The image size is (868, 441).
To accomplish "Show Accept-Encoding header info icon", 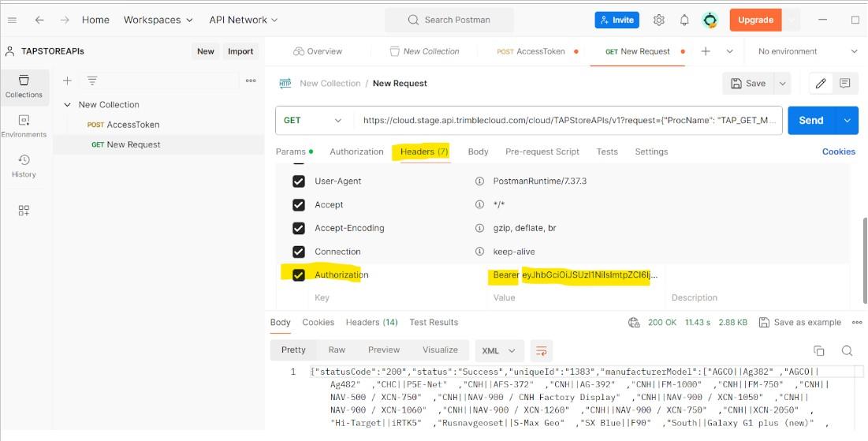I will coord(480,228).
